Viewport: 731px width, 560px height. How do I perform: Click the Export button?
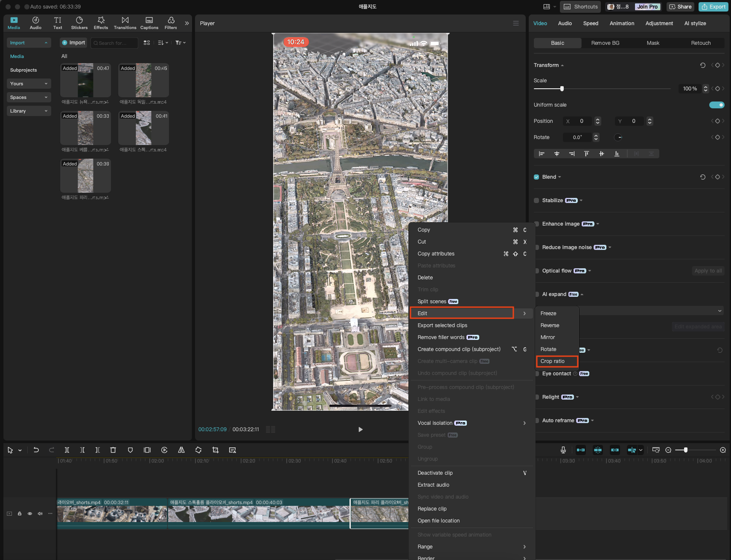tap(714, 7)
